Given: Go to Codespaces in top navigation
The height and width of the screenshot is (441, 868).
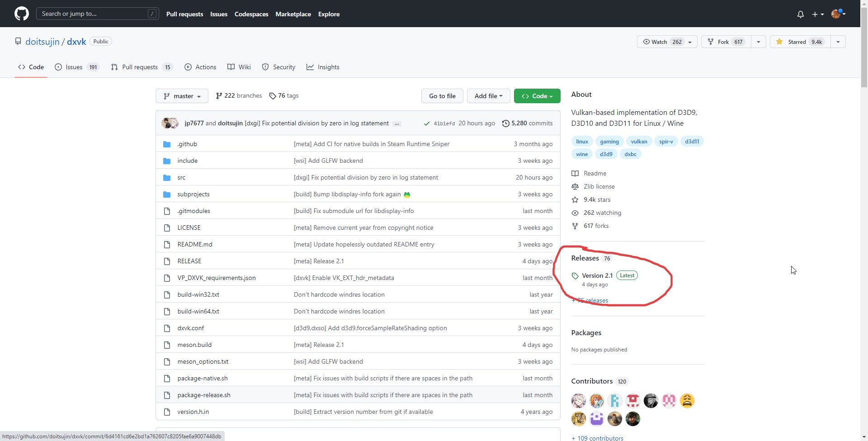Looking at the screenshot, I should tap(251, 14).
